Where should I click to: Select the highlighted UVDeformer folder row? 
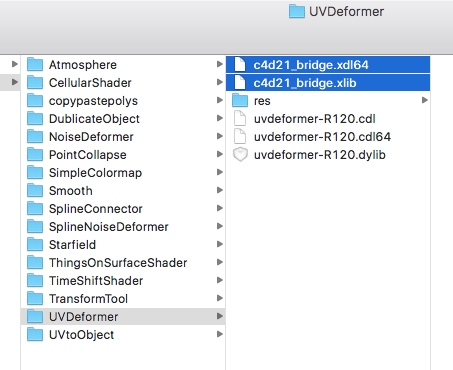click(123, 317)
